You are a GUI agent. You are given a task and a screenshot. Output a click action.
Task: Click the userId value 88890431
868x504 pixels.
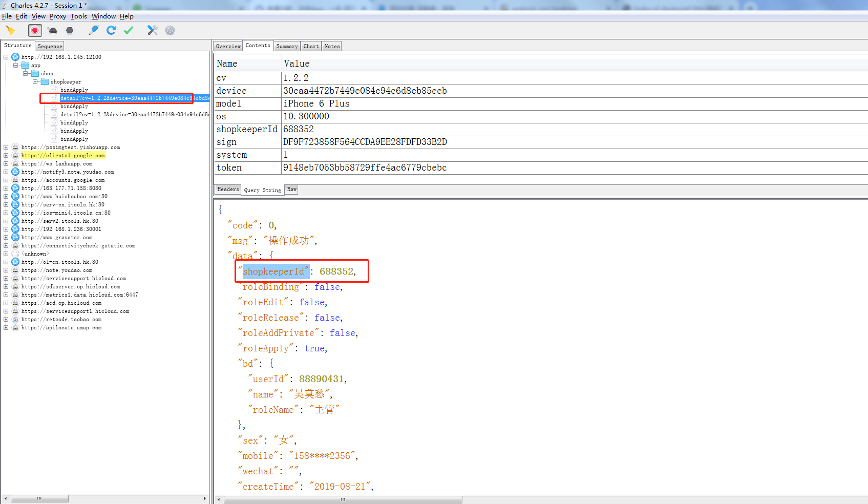[321, 379]
